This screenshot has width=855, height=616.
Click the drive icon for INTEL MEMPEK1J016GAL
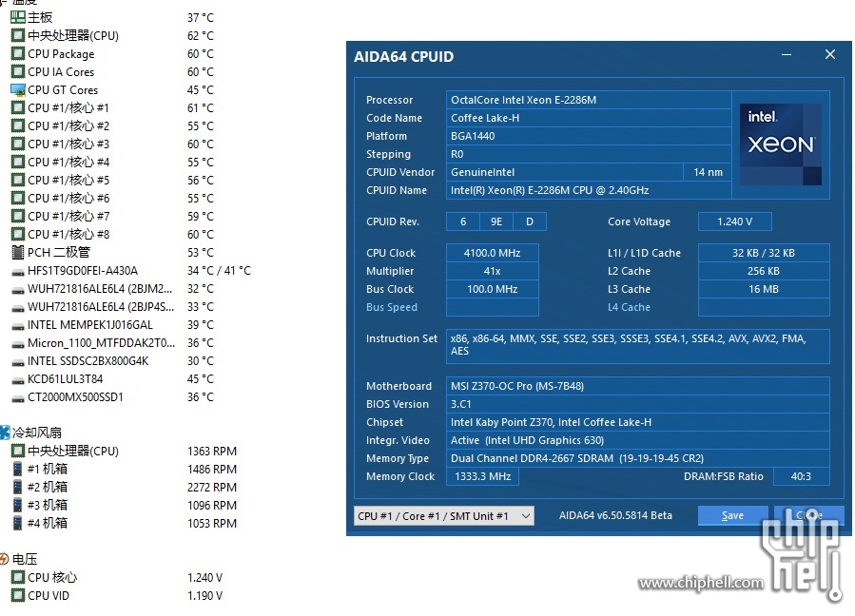[x=18, y=326]
